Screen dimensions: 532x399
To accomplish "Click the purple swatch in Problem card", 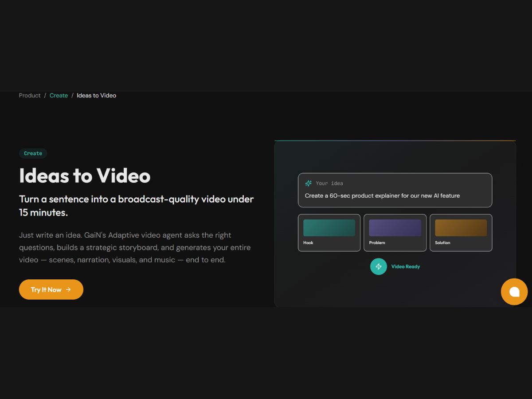I will coord(395,228).
